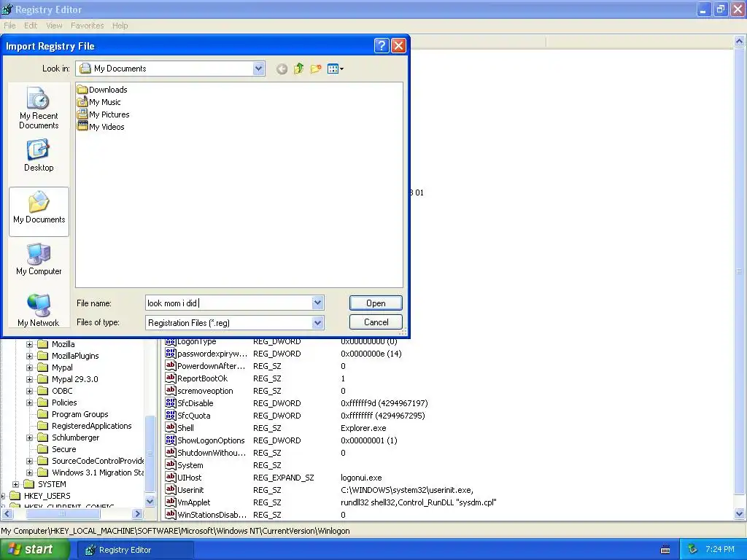This screenshot has width=747, height=560.
Task: Click the Back arrow icon in dialog toolbar
Action: point(282,69)
